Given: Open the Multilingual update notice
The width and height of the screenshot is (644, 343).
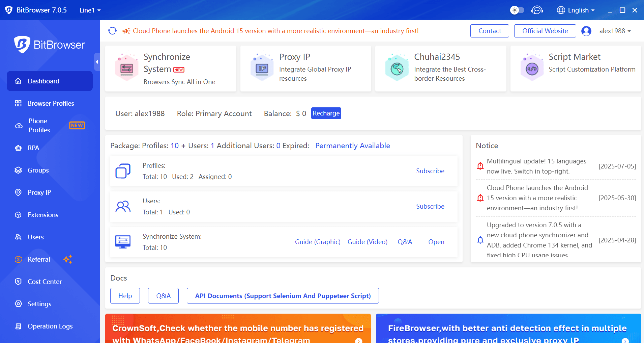Looking at the screenshot, I should pyautogui.click(x=536, y=166).
